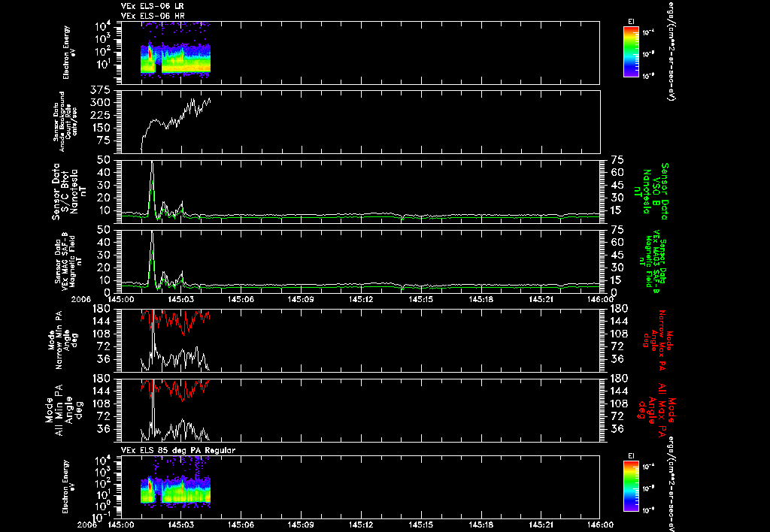Click the El color bar beside the 85 deg PA spectrogram

[631, 487]
